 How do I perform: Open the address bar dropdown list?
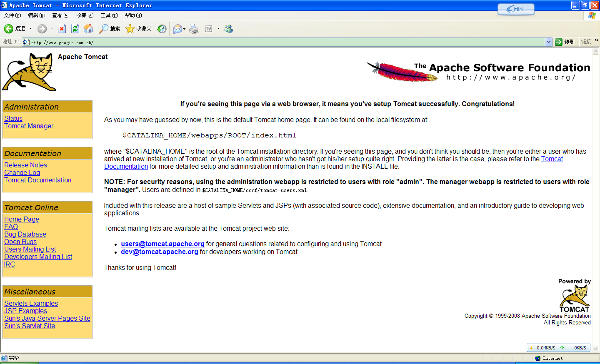[x=548, y=42]
